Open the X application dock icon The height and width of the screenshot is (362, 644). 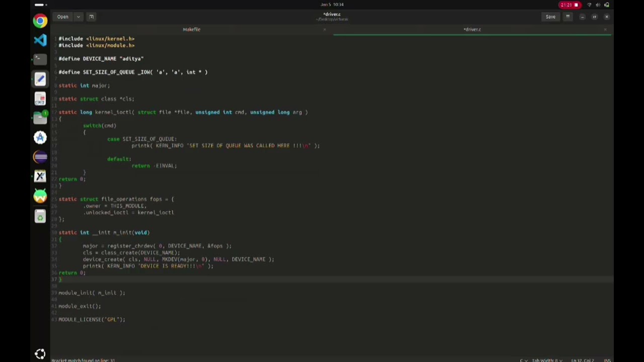(x=40, y=176)
